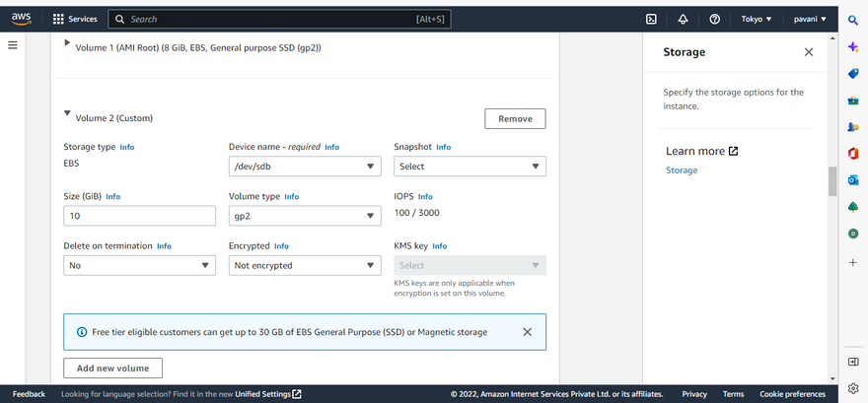Click the Size (GiB) input field

pyautogui.click(x=139, y=216)
